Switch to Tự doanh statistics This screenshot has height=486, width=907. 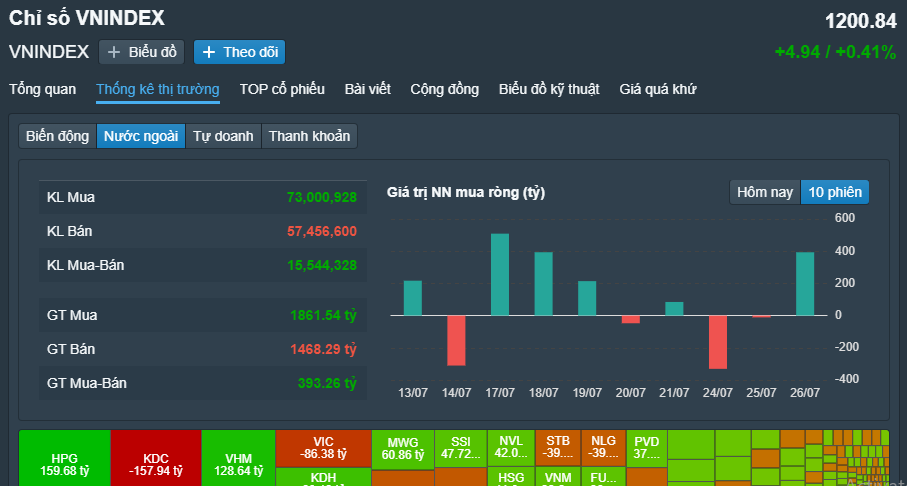click(x=223, y=137)
